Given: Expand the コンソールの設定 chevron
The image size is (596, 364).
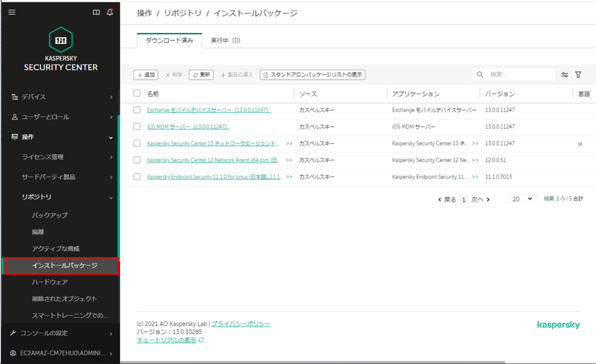Looking at the screenshot, I should 111,334.
